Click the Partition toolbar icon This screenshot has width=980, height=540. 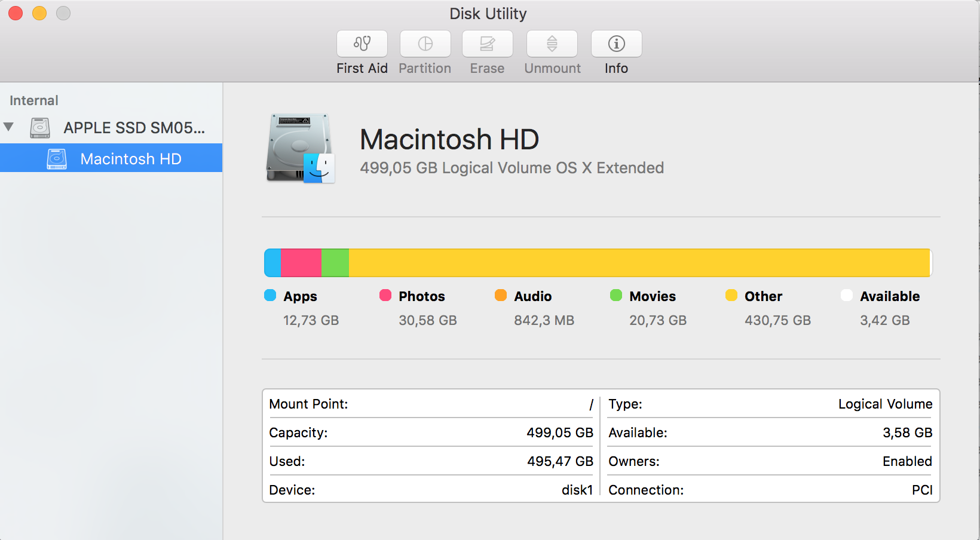[x=425, y=44]
